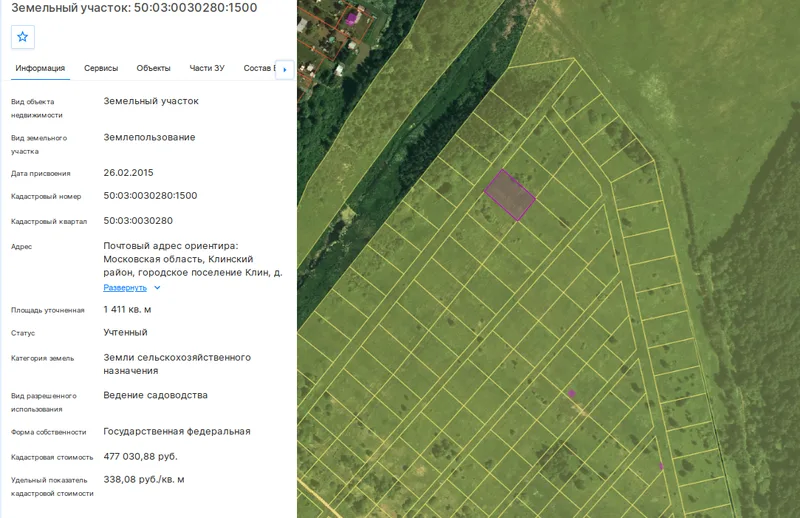The height and width of the screenshot is (518, 800).
Task: Select Государственная федеральная ownership value
Action: click(177, 431)
